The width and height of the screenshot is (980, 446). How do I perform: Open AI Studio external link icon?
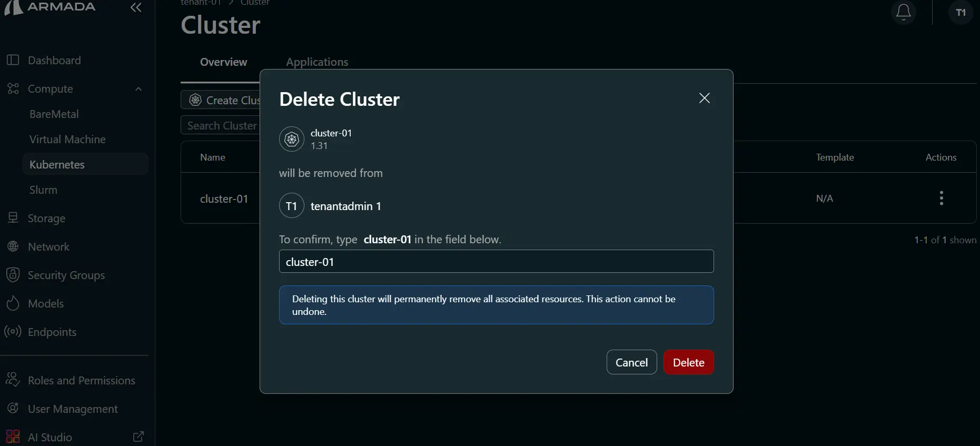point(138,437)
